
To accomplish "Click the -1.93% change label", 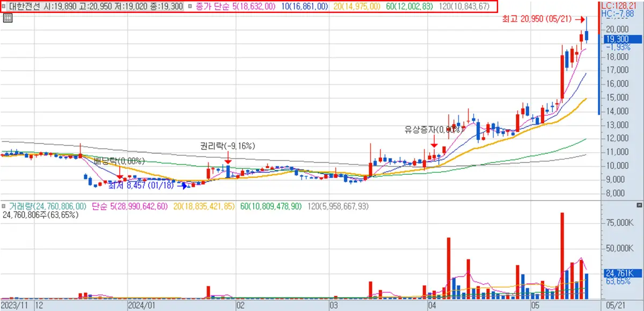I will [618, 47].
